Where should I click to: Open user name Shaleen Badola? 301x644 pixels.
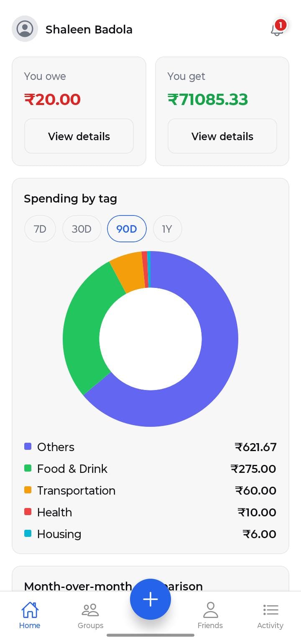[89, 30]
